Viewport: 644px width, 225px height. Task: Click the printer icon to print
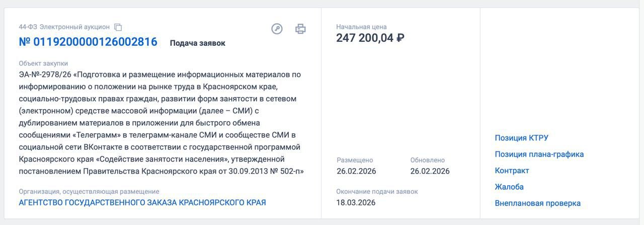[x=300, y=29]
